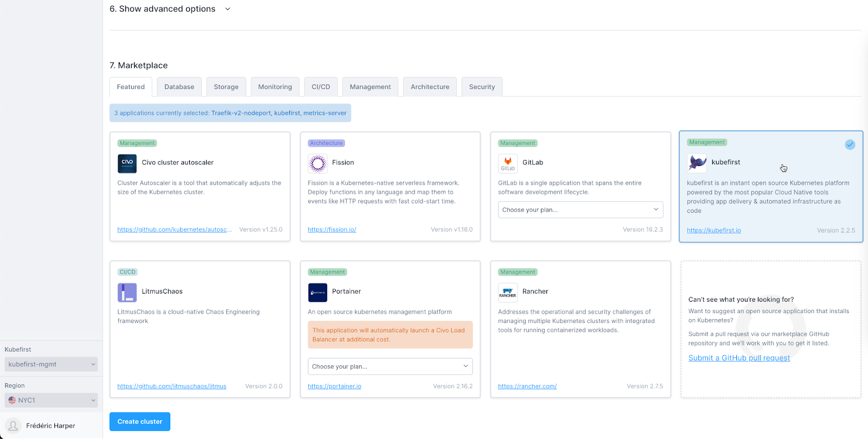Click the GitLab card title

(x=533, y=162)
